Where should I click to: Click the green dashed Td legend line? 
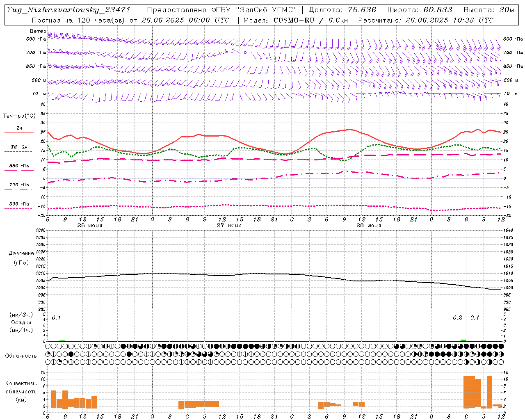(x=18, y=152)
